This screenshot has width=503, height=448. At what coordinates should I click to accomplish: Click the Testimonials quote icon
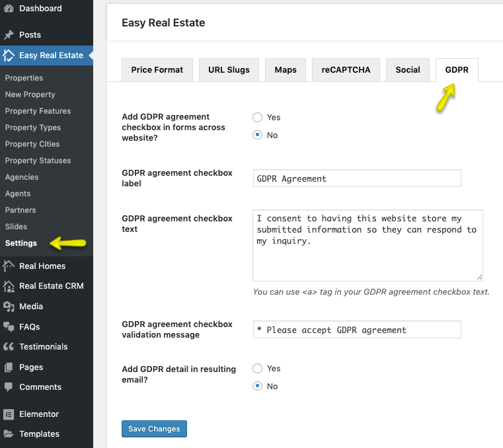click(x=9, y=347)
